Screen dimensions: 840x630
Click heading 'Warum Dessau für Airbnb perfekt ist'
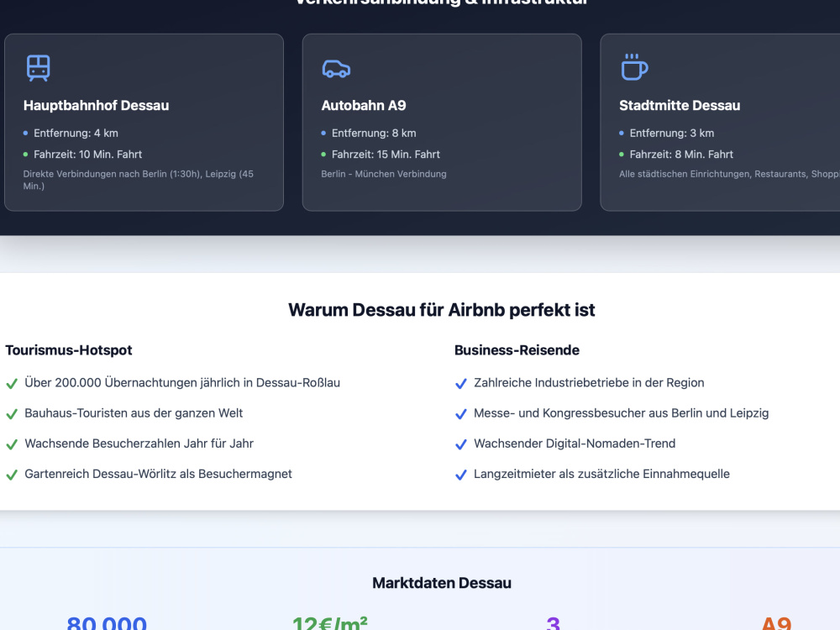(x=442, y=310)
